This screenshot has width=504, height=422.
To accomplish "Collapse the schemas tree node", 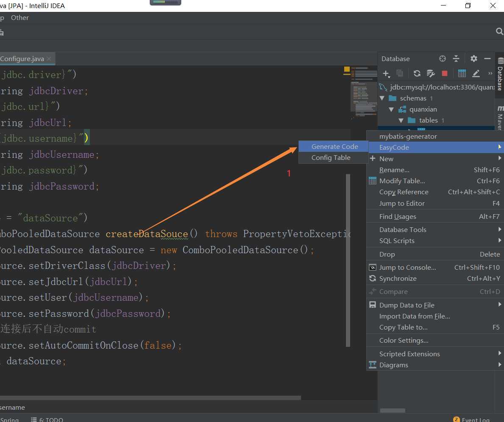I will pos(382,98).
